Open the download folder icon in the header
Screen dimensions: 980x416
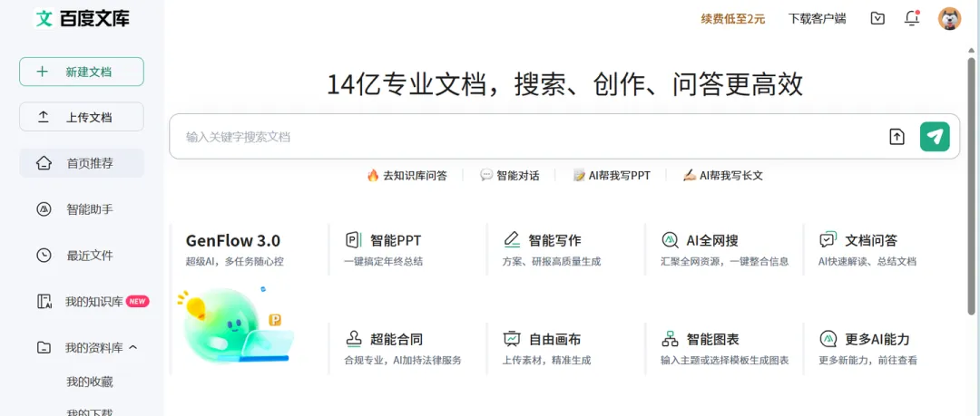pyautogui.click(x=877, y=19)
